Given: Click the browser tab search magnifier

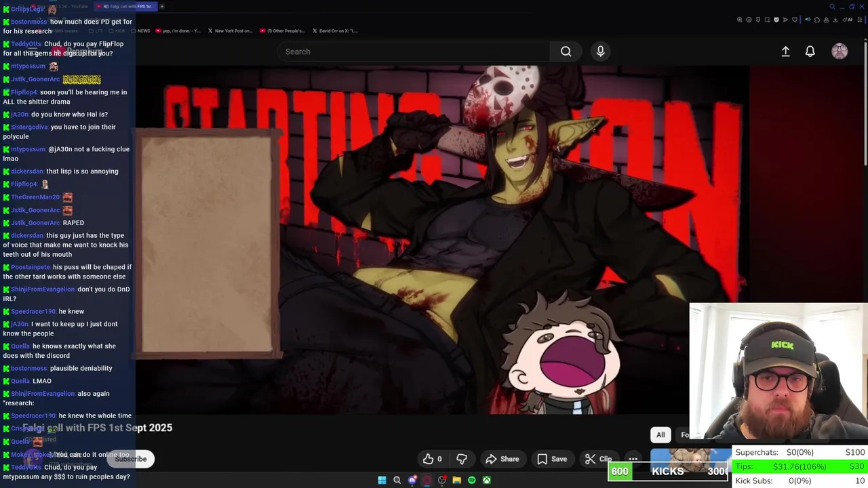Looking at the screenshot, I should coord(833,7).
